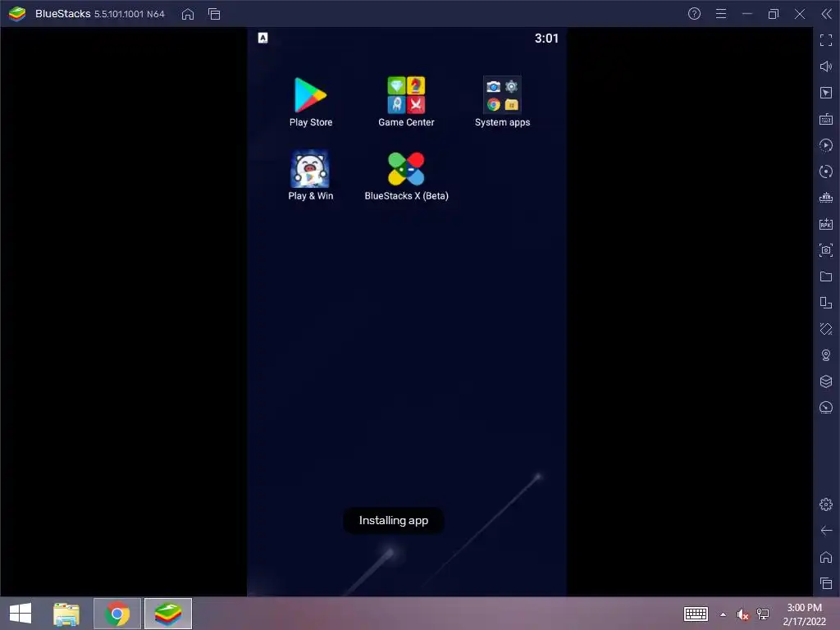Click the stacked layers icon in sidebar
This screenshot has height=630, width=840.
coord(826,381)
